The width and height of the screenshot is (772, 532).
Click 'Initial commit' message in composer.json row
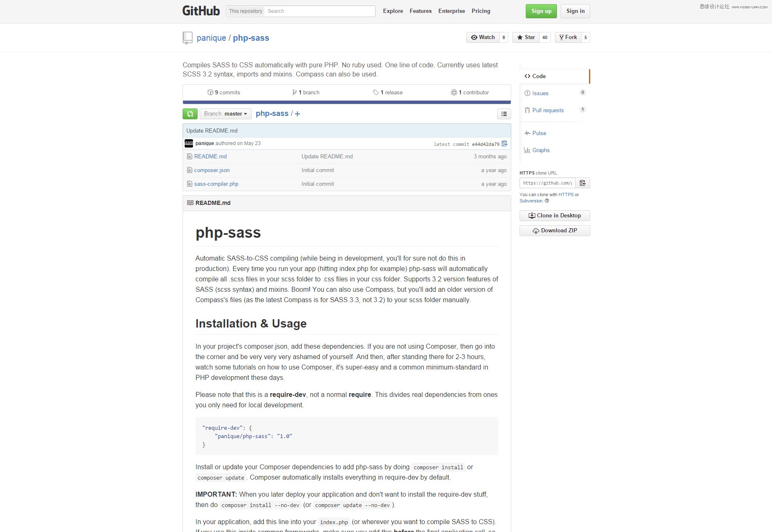click(318, 170)
